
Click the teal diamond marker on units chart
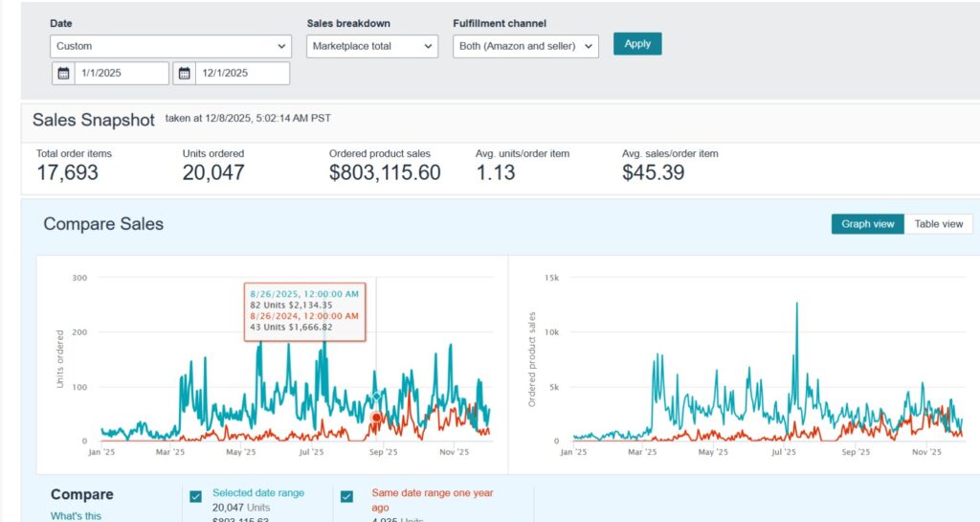click(x=377, y=396)
